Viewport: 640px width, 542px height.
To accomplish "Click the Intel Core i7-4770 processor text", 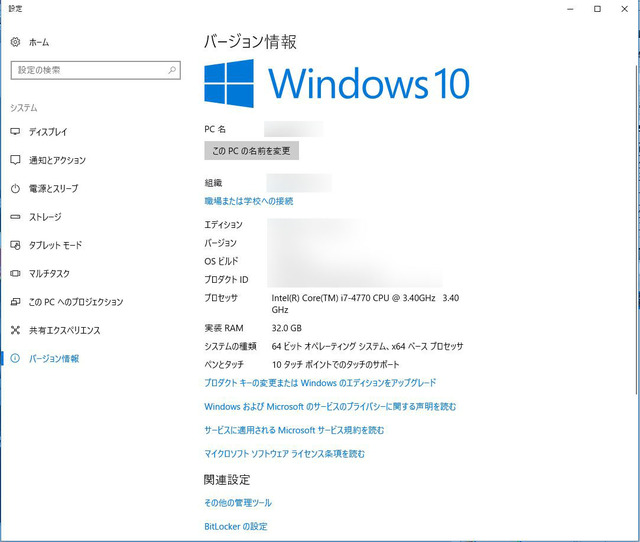I will 365,304.
